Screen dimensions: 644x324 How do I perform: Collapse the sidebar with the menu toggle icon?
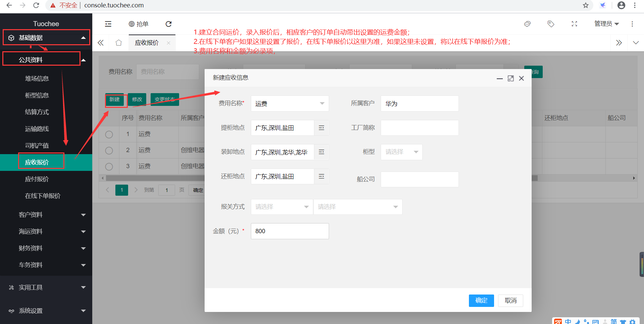pos(108,24)
